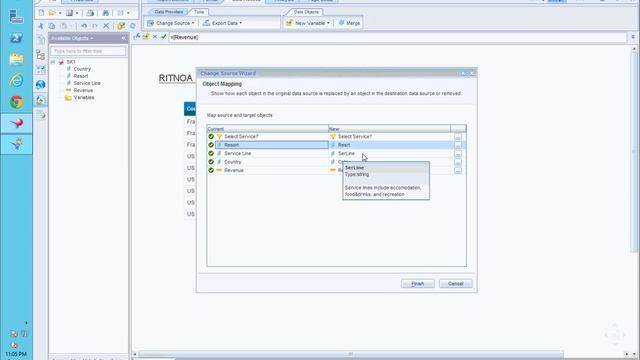Click the horizontal scrollbar at bottom of report
The image size is (640, 360).
(351, 354)
